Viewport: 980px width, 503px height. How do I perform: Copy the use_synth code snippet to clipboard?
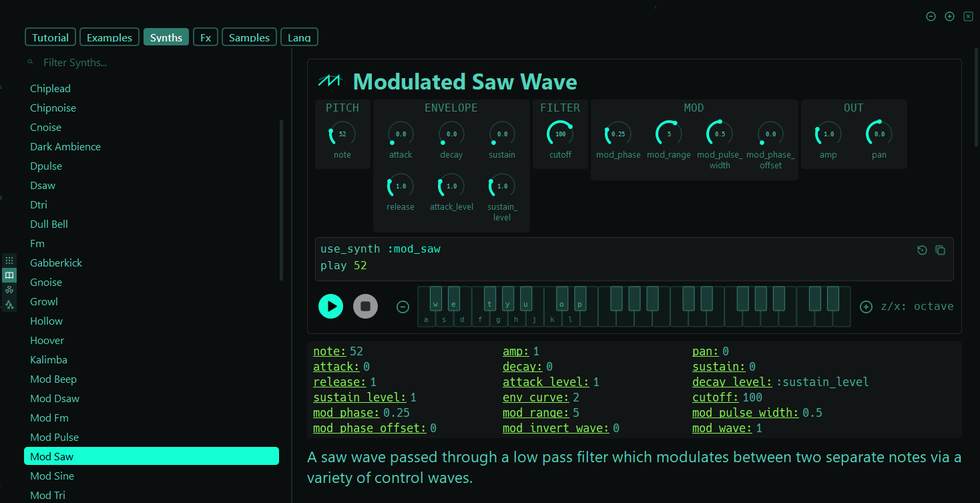[940, 250]
